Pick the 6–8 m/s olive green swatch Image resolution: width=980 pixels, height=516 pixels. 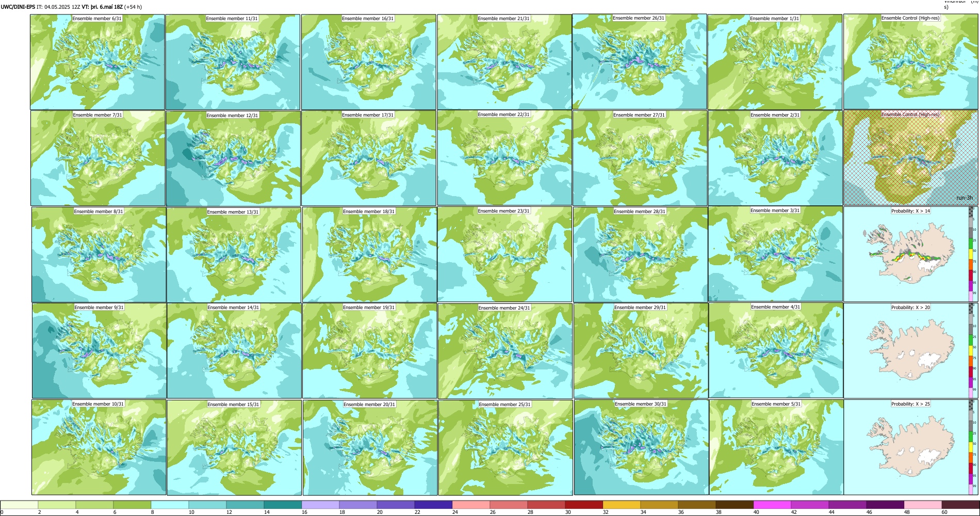pyautogui.click(x=132, y=505)
